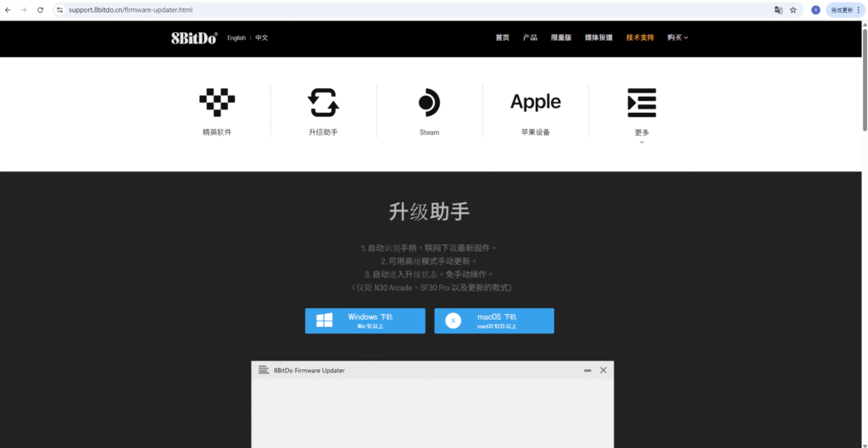Go to 产品 in navigation bar

click(x=530, y=37)
